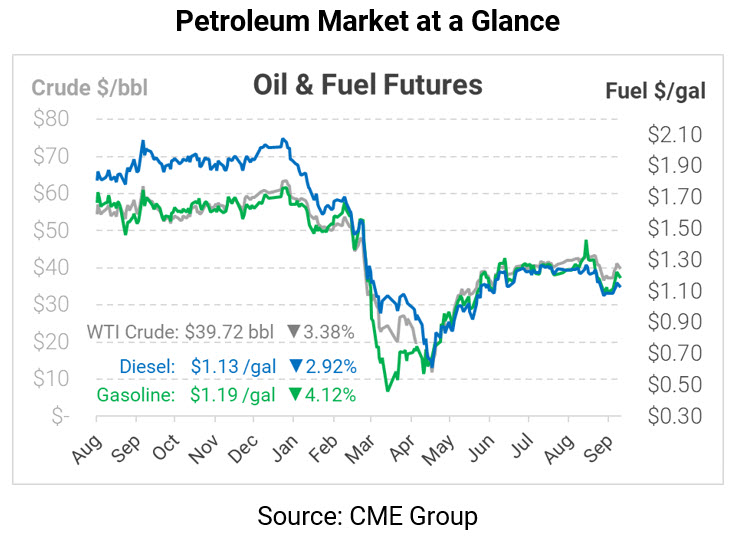Screen dimensions: 735x536
Task: Select the Jun label on the x-axis
Action: (x=480, y=450)
